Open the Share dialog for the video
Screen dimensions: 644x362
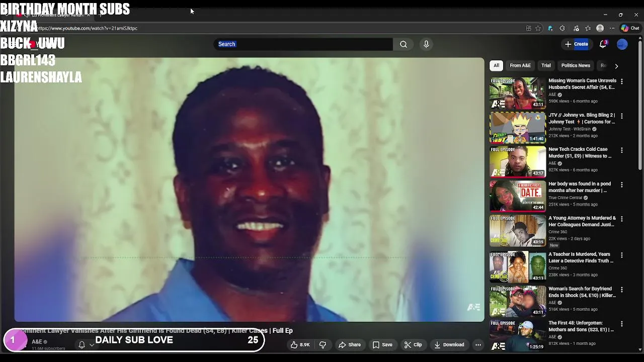pos(349,345)
